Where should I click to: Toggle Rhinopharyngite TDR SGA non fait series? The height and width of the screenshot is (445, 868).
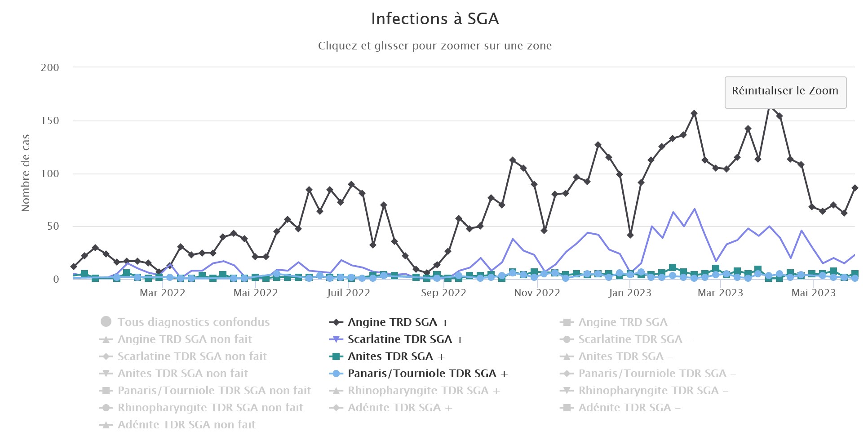pos(210,408)
